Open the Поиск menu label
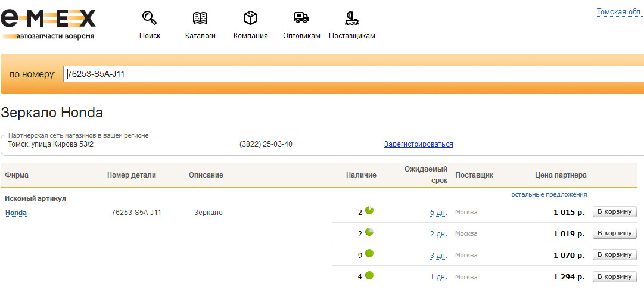This screenshot has width=644, height=302. (x=150, y=36)
